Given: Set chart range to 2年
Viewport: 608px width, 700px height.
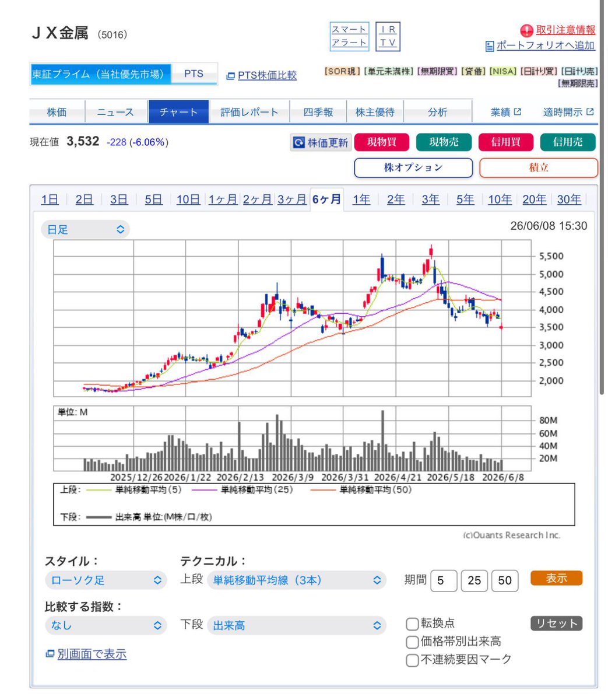Looking at the screenshot, I should 396,199.
